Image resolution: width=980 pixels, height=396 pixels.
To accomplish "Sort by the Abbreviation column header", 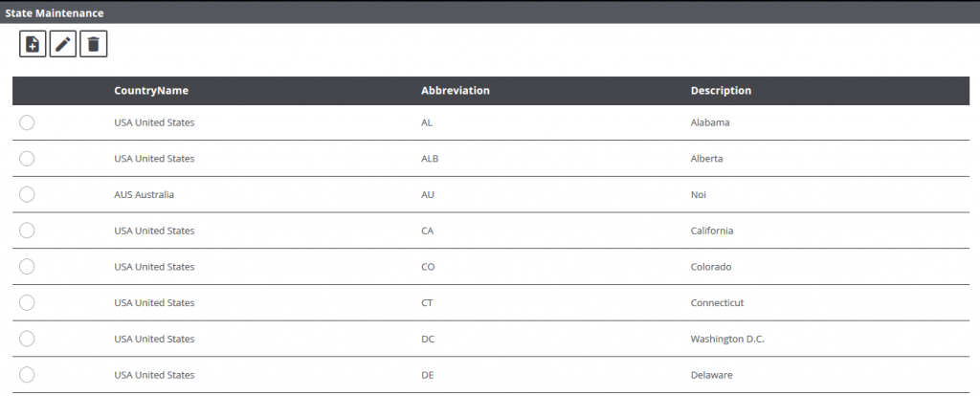I will tap(456, 91).
